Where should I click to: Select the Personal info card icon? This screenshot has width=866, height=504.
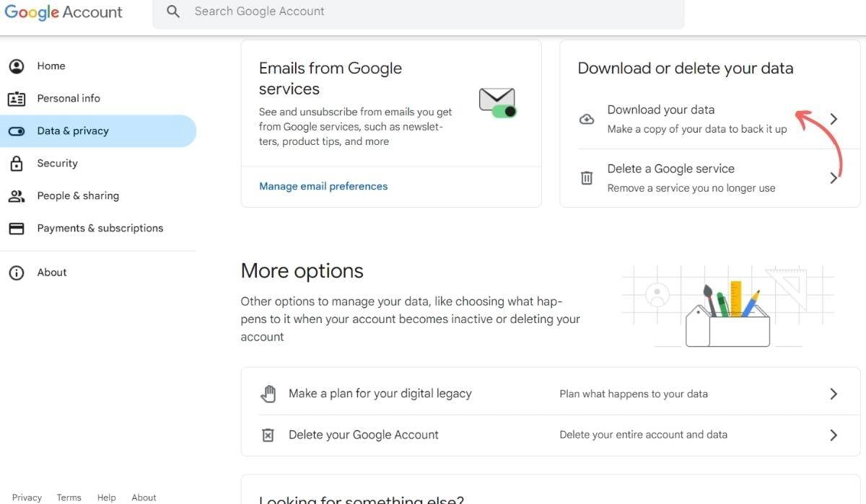pos(17,98)
